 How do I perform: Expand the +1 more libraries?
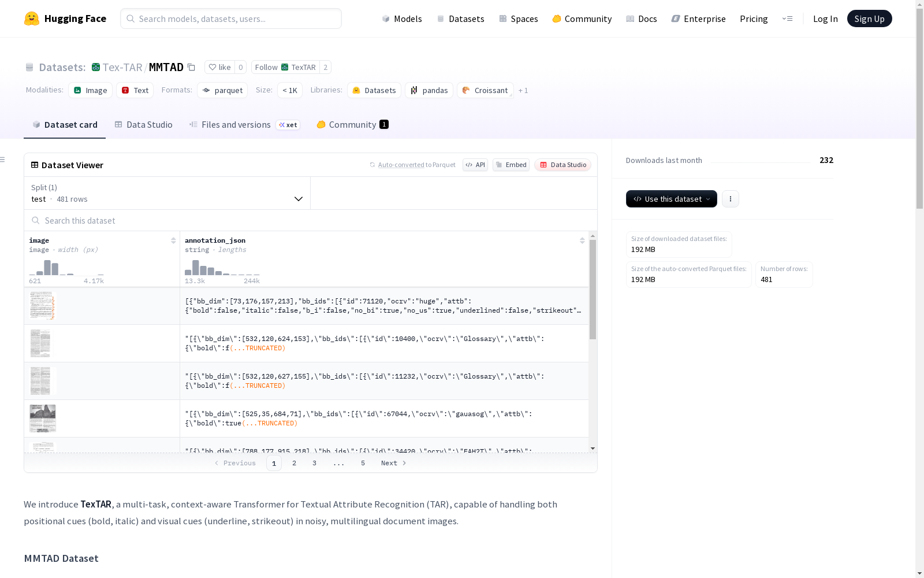tap(523, 91)
